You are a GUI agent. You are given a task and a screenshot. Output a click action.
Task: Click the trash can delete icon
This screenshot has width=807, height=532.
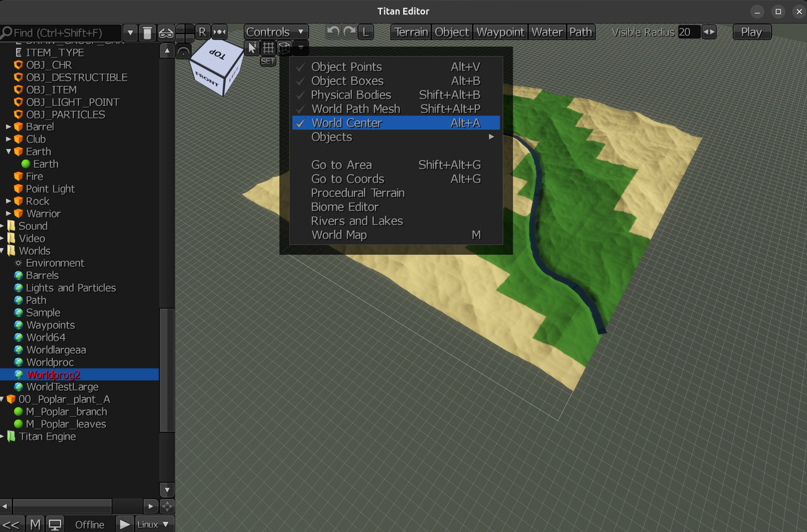pos(147,33)
